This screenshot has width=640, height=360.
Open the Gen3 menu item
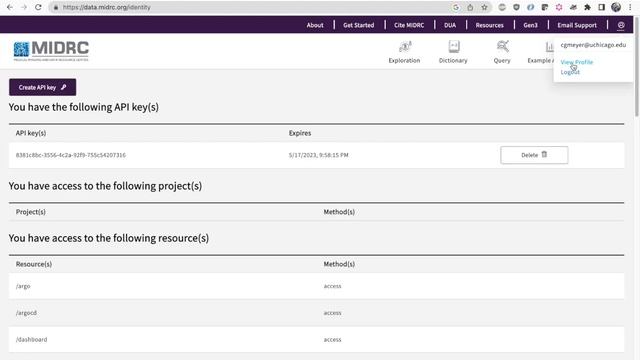pyautogui.click(x=530, y=25)
